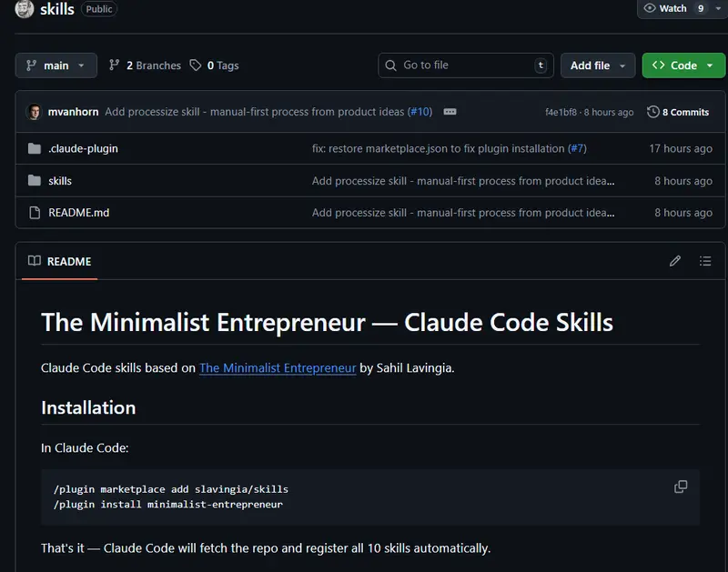The width and height of the screenshot is (728, 572).
Task: Click the repository owner avatar
Action: coord(25,8)
